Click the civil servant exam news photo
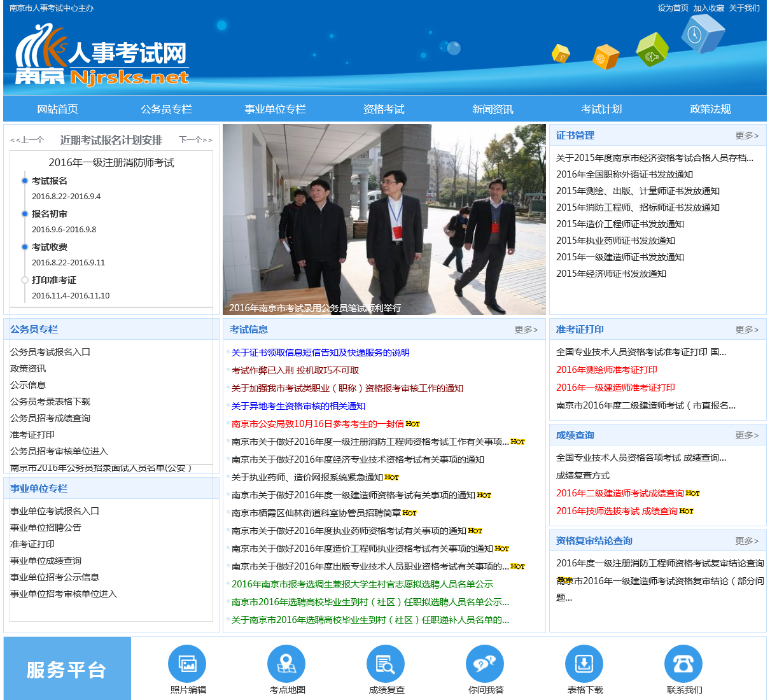The width and height of the screenshot is (770, 700). pyautogui.click(x=384, y=220)
